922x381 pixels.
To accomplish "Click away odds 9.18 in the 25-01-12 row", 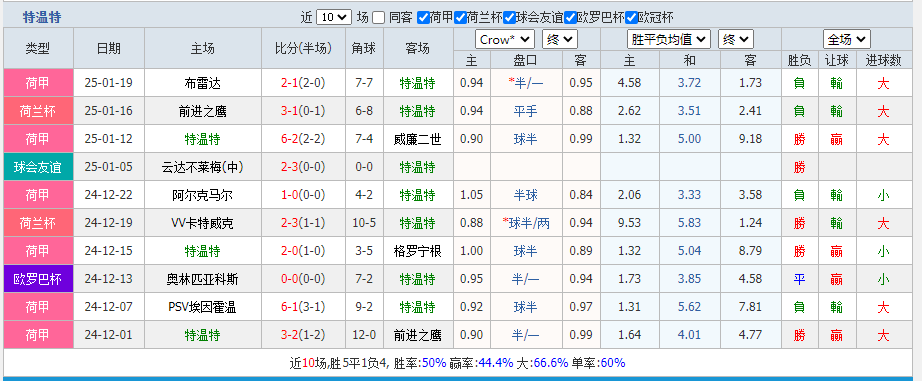I will [x=750, y=139].
